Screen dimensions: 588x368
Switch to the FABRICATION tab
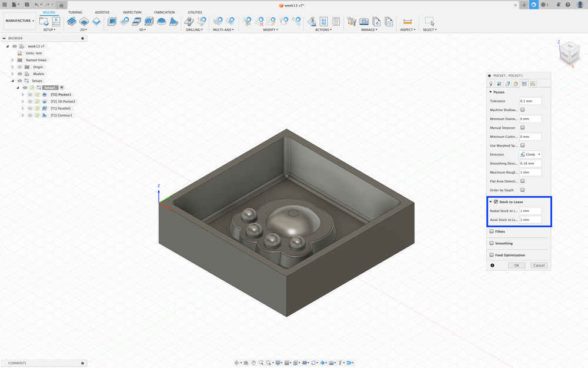(x=164, y=12)
